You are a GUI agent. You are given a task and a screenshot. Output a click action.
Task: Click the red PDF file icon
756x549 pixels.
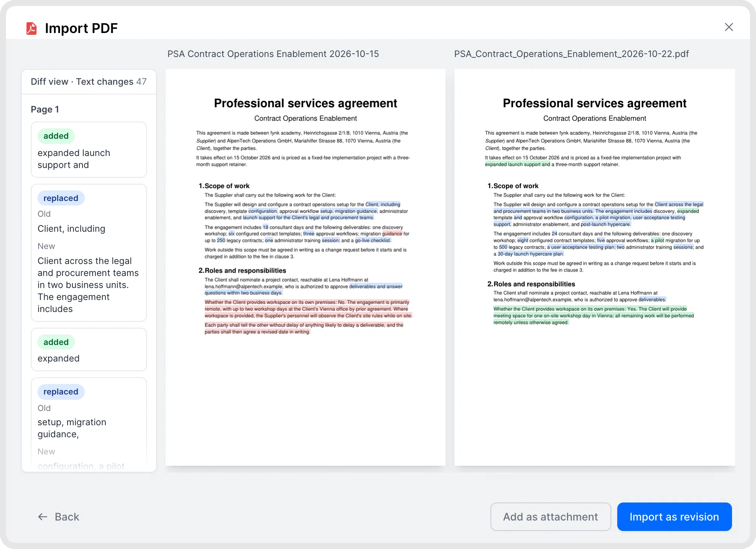pyautogui.click(x=31, y=28)
